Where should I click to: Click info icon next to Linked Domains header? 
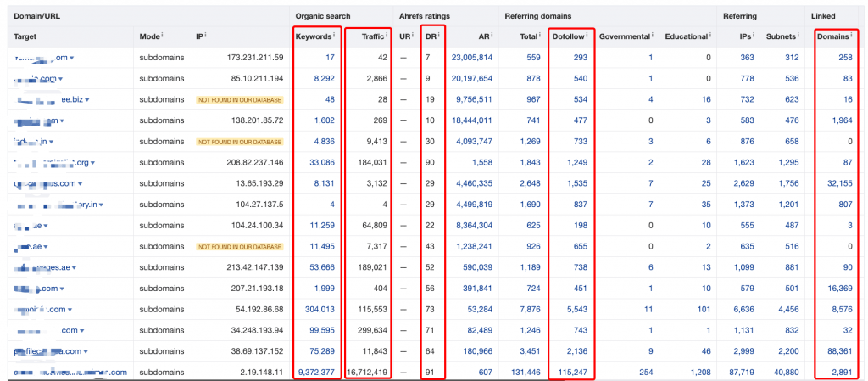851,36
